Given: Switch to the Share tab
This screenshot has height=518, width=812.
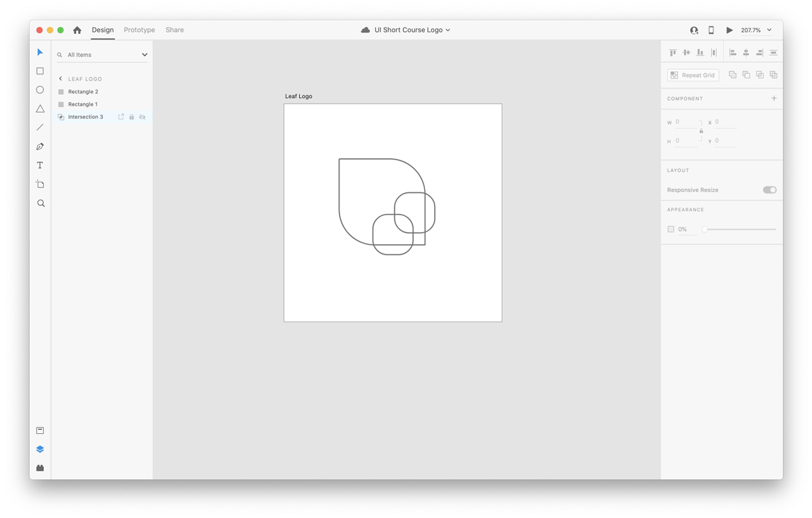Looking at the screenshot, I should pos(175,30).
